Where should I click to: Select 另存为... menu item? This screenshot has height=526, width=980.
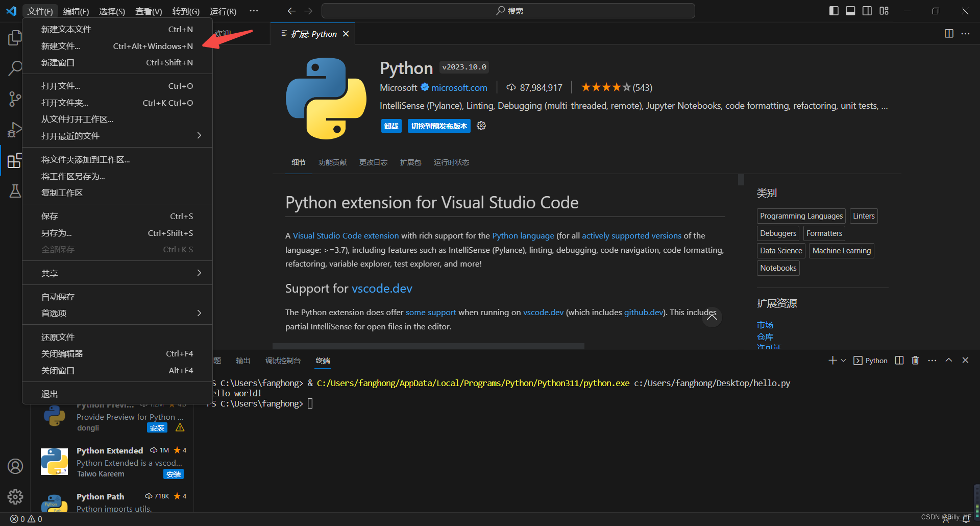(117, 233)
